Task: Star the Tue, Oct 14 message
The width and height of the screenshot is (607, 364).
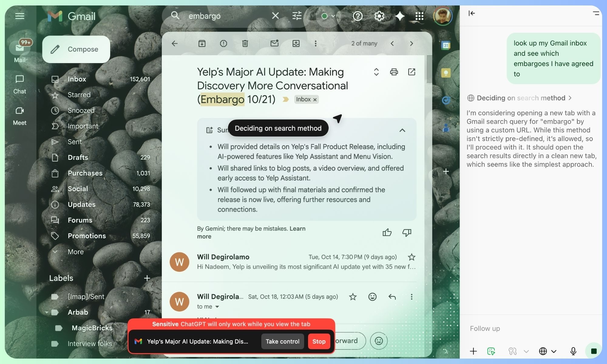Action: click(412, 257)
